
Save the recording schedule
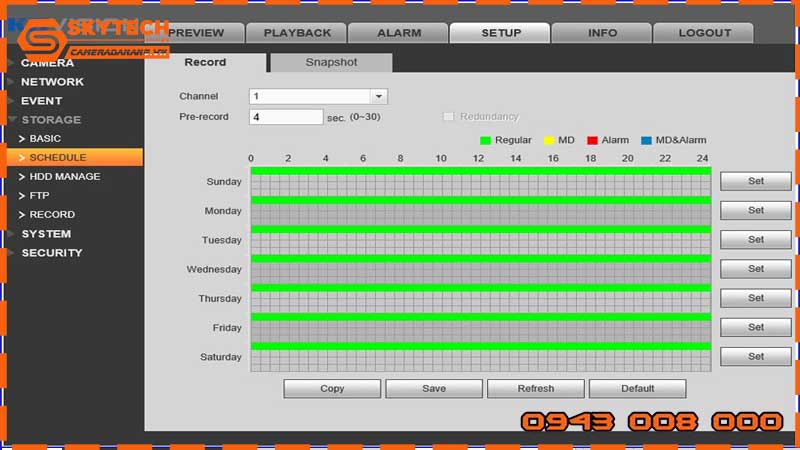[433, 388]
